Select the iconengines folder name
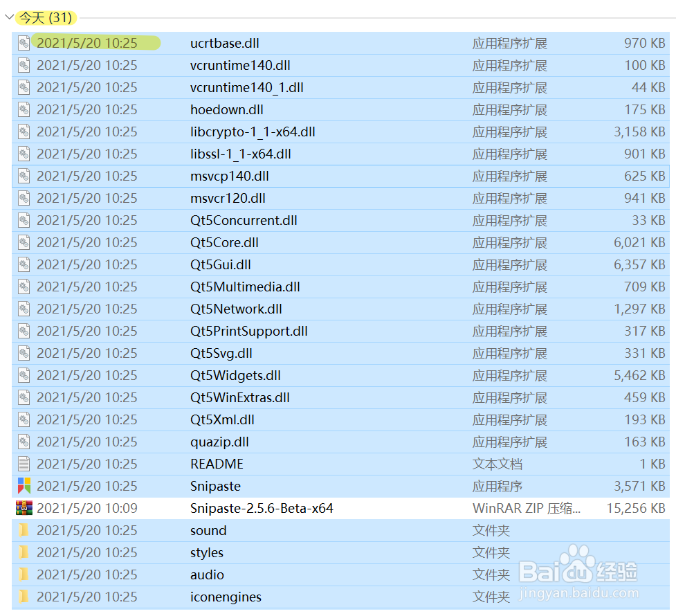Screen dimensions: 676x616 point(226,597)
